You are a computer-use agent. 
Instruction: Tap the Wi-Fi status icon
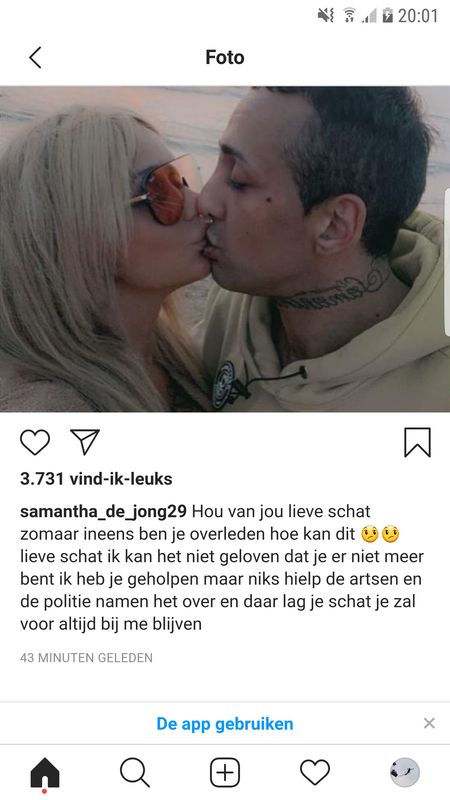pos(349,15)
